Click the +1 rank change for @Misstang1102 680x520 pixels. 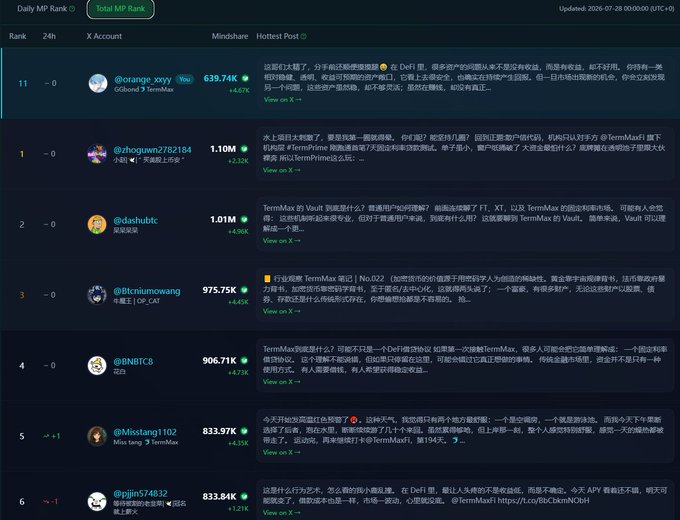(52, 436)
